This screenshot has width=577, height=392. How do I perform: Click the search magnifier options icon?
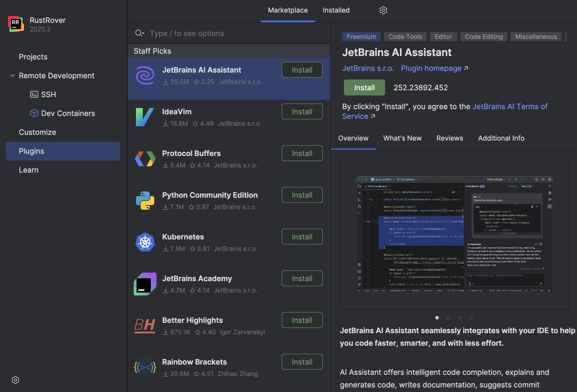(139, 33)
